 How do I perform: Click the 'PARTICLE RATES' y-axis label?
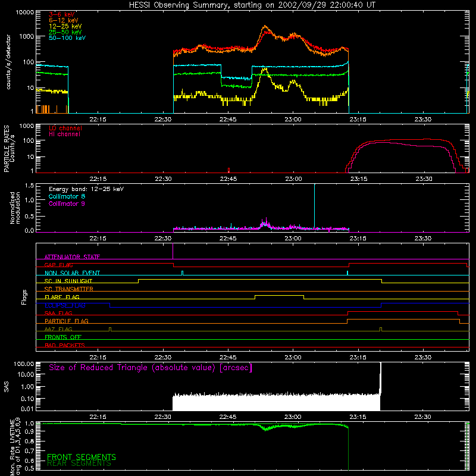click(x=7, y=149)
